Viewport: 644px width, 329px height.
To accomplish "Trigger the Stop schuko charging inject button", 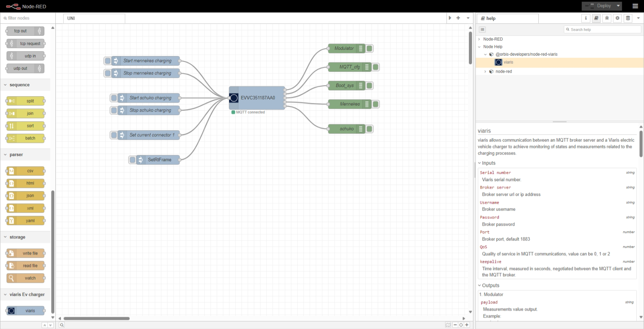I will pyautogui.click(x=114, y=110).
